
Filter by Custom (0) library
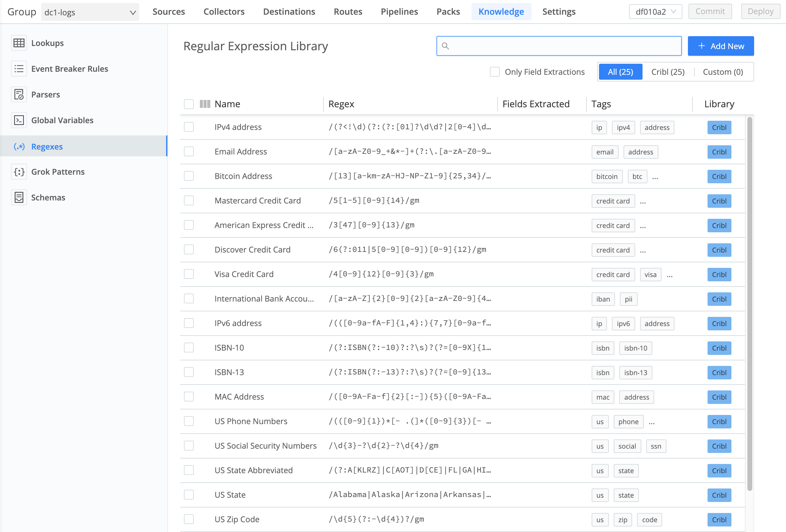click(723, 72)
